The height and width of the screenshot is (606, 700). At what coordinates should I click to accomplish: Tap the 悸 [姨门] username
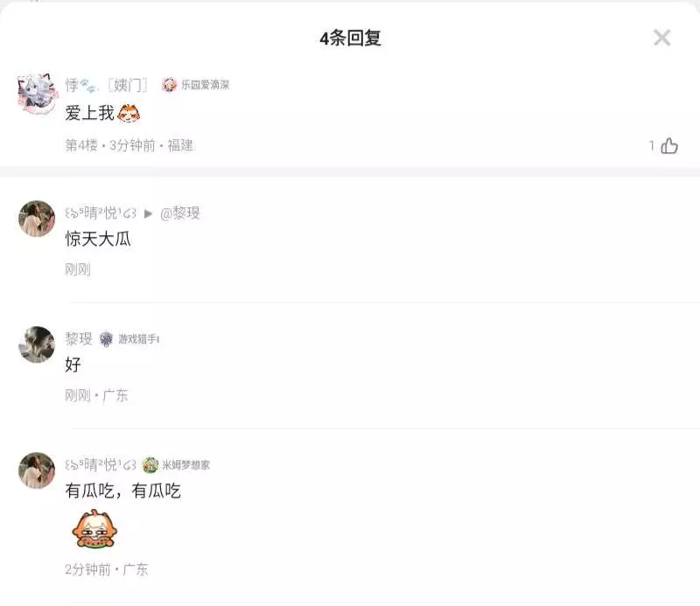[106, 84]
